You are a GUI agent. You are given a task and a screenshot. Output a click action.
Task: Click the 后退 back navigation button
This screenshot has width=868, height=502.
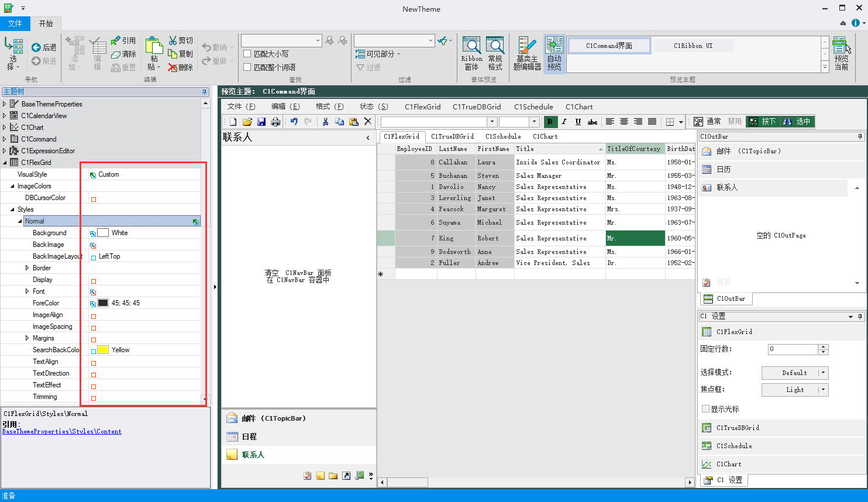[44, 47]
